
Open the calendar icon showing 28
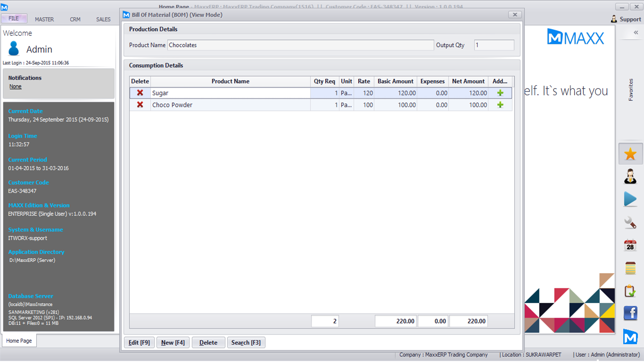(x=630, y=245)
